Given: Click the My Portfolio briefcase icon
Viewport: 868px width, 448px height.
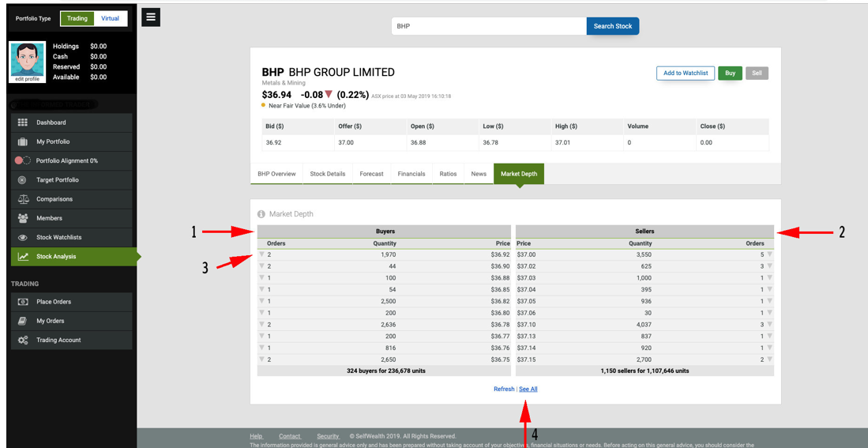Looking at the screenshot, I should coord(23,141).
